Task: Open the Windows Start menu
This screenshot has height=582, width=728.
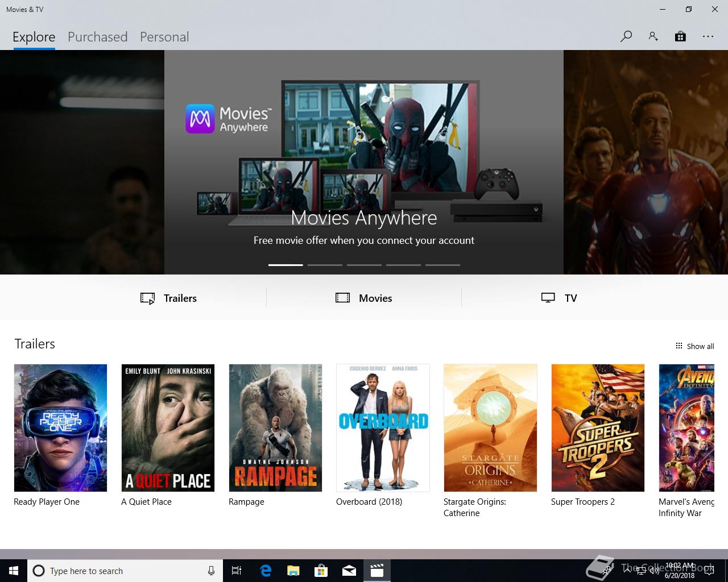Action: [x=14, y=571]
